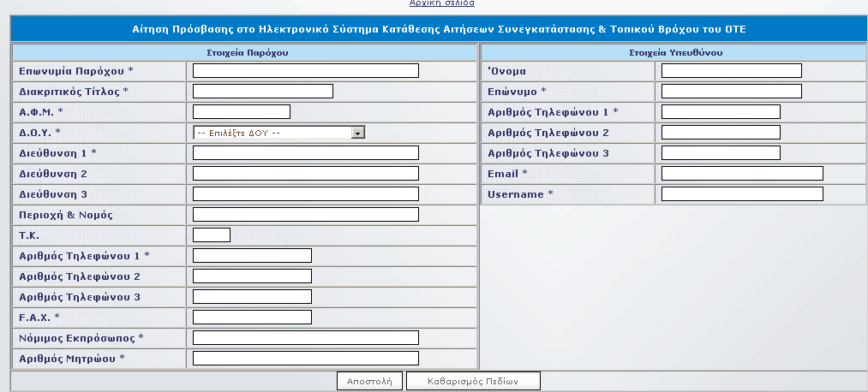This screenshot has width=868, height=392.
Task: Click the 'Στοιχεία Παρόχου' section header text
Action: click(x=248, y=53)
